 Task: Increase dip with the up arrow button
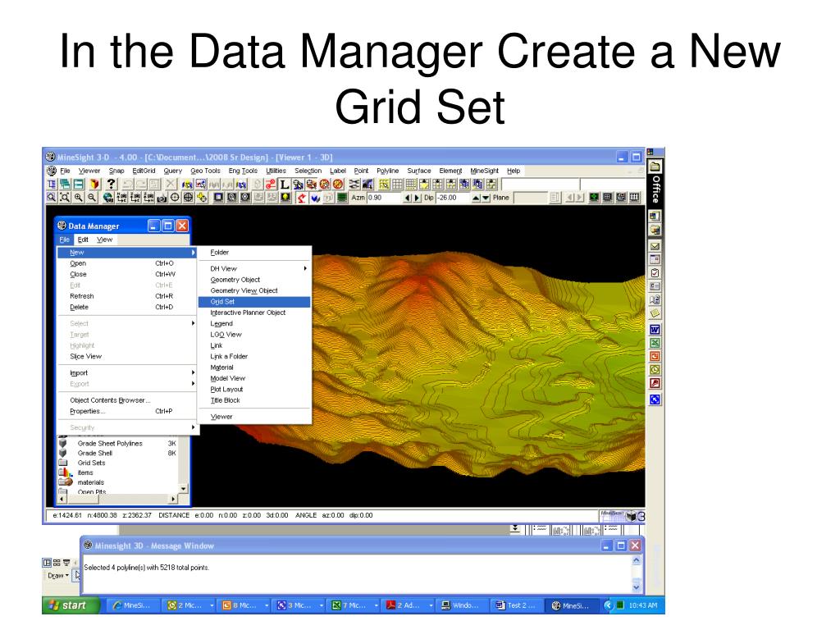point(477,198)
